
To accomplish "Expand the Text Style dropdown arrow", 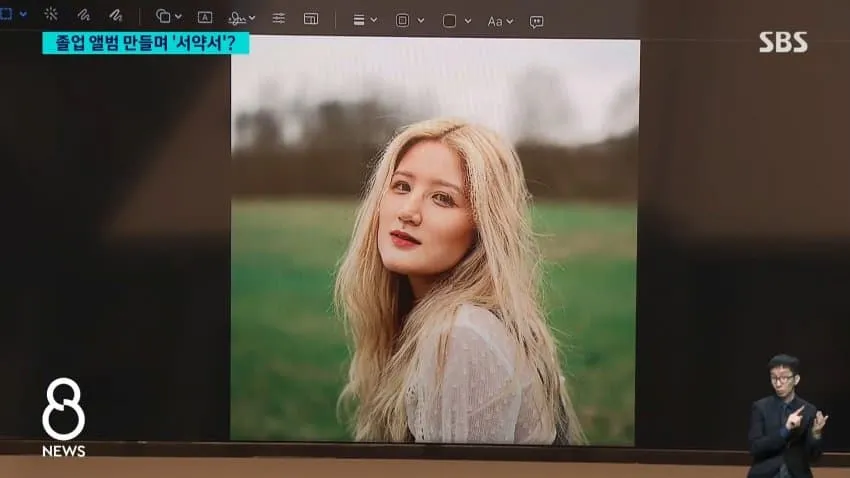I will (510, 22).
